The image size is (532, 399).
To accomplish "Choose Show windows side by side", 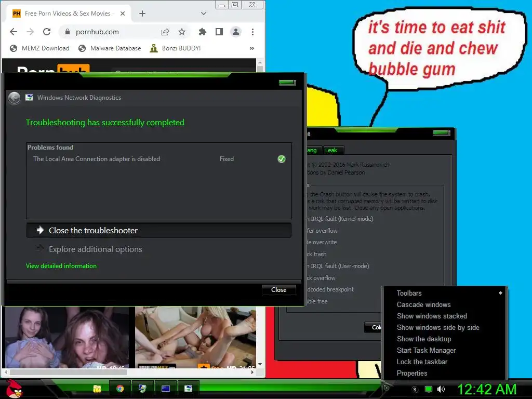I will tap(445, 327).
